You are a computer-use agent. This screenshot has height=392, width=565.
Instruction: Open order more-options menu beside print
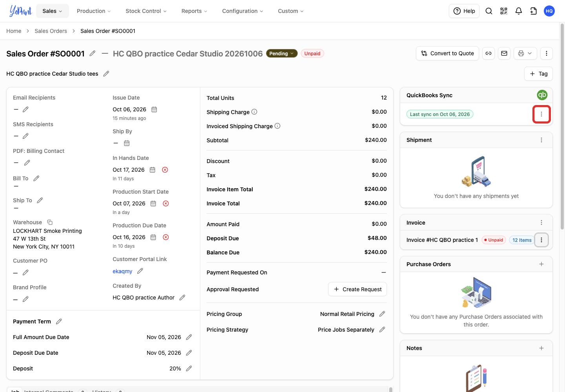pos(547,53)
